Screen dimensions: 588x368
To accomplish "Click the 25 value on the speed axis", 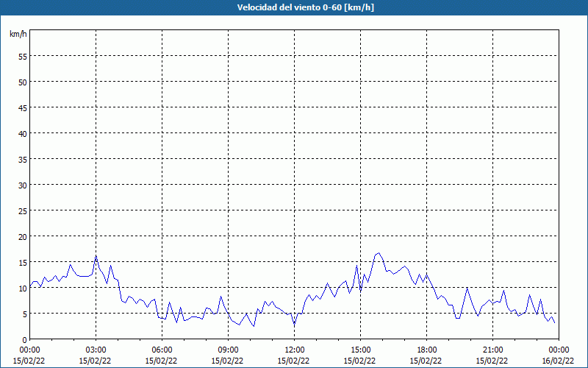I will point(23,211).
